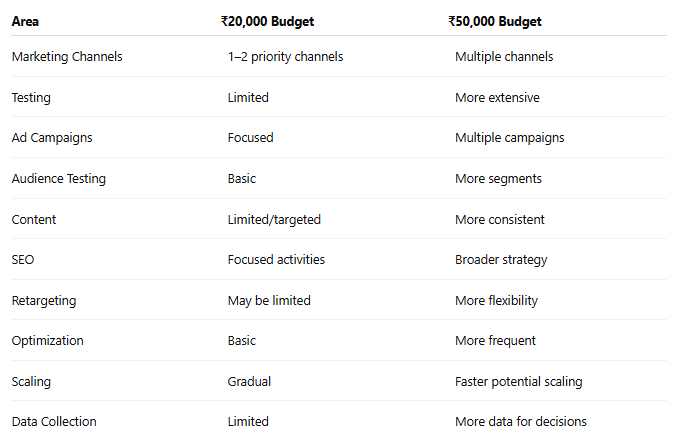The width and height of the screenshot is (680, 444).
Task: Select the 'May be limited' retargeting cell
Action: pyautogui.click(x=269, y=300)
